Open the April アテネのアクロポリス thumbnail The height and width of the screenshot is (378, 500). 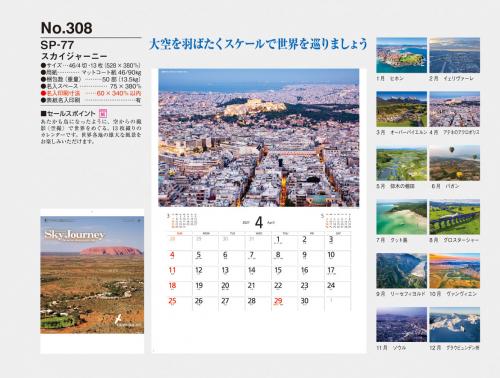(455, 109)
